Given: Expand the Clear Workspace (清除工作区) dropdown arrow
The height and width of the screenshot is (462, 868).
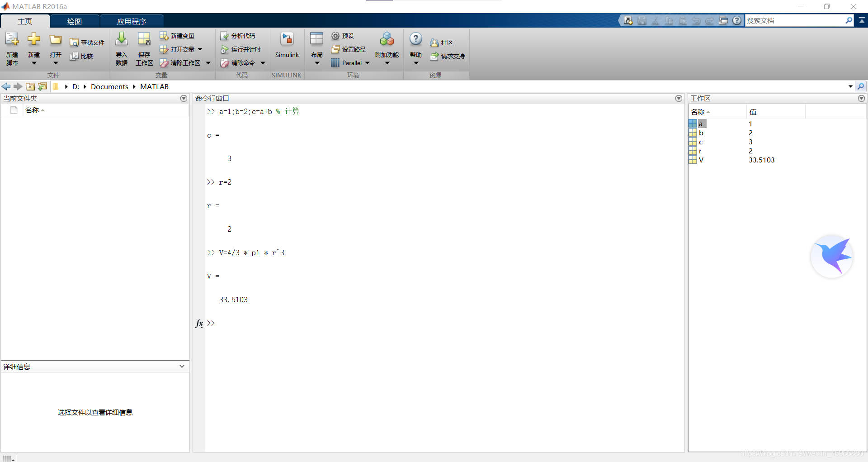Looking at the screenshot, I should pyautogui.click(x=208, y=63).
